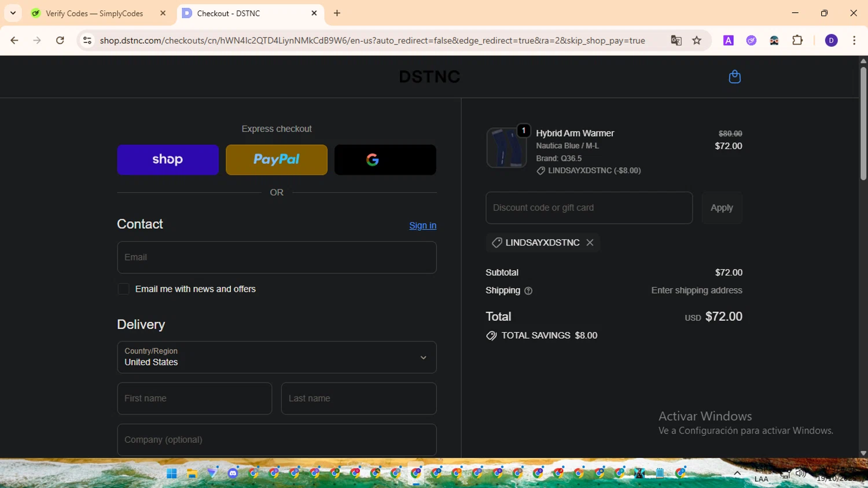Open the purple A extension icon
Image resolution: width=868 pixels, height=488 pixels.
pyautogui.click(x=729, y=41)
